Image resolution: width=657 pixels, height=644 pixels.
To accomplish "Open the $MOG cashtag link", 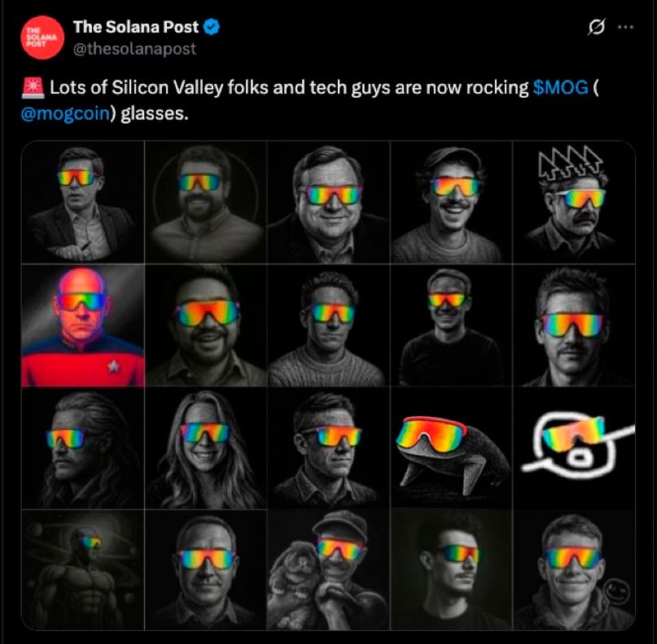I will 560,89.
